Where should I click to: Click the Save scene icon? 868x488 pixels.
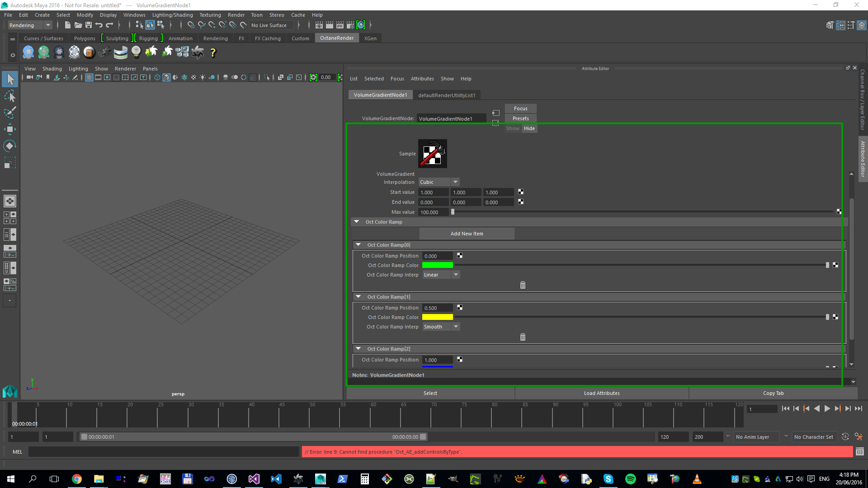(x=89, y=25)
